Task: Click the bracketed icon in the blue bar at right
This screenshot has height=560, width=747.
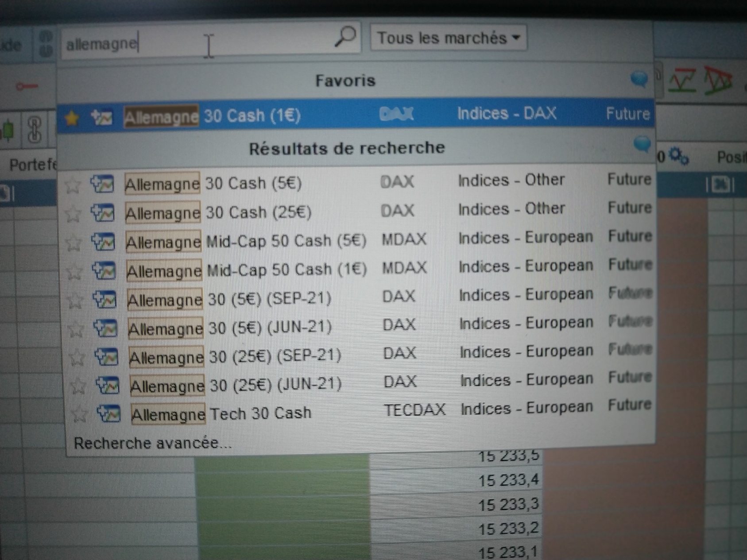Action: (720, 185)
